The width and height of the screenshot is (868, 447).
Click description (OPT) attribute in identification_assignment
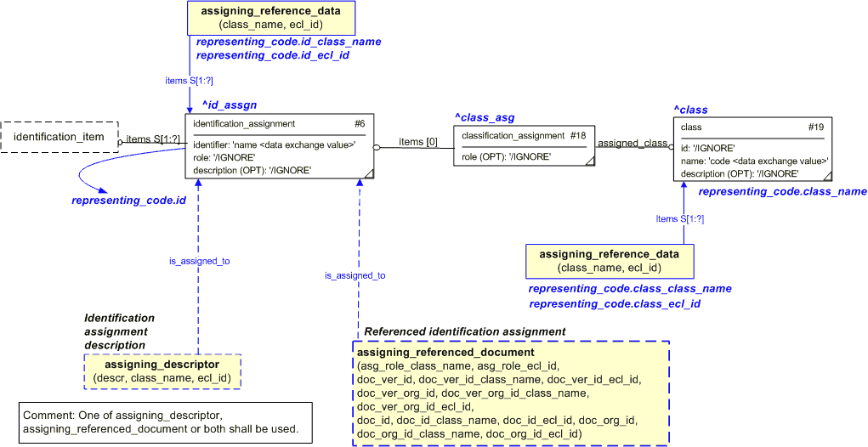coord(252,171)
